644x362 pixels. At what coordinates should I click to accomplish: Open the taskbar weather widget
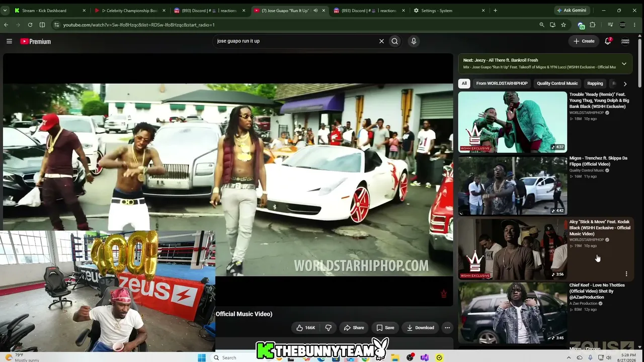coord(23,357)
